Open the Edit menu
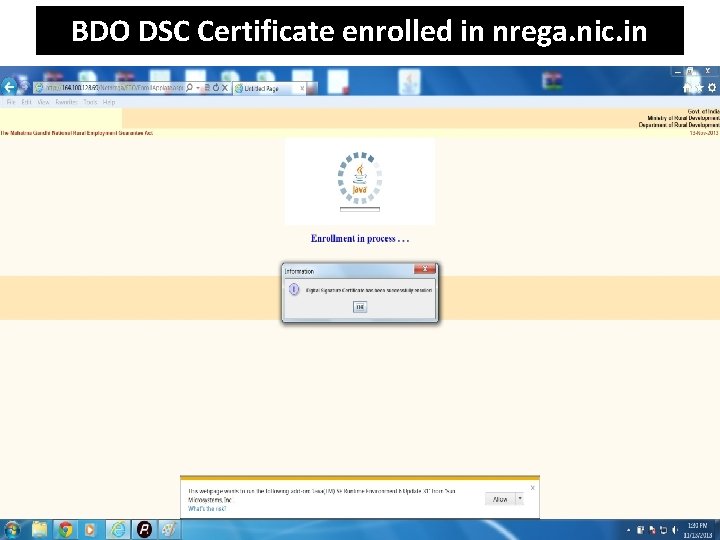The height and width of the screenshot is (540, 720). pyautogui.click(x=27, y=102)
